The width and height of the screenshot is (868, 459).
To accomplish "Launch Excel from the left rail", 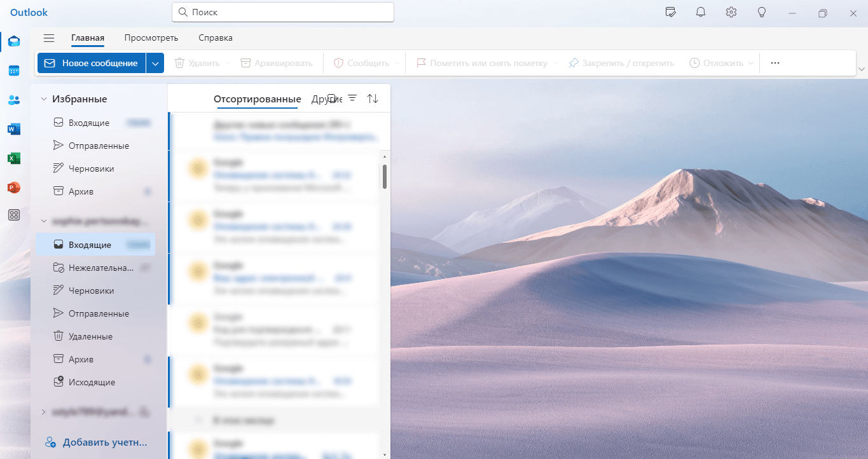I will click(14, 158).
